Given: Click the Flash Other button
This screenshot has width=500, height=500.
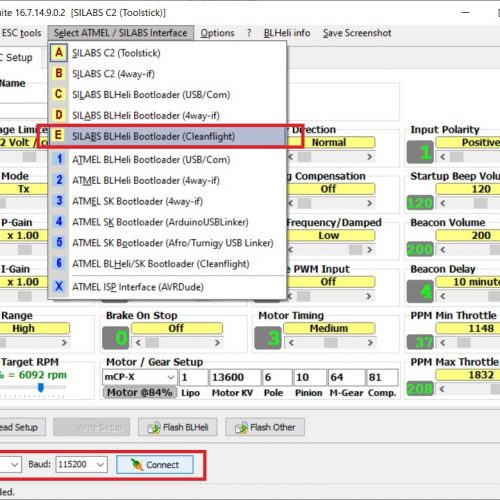Looking at the screenshot, I should (265, 427).
